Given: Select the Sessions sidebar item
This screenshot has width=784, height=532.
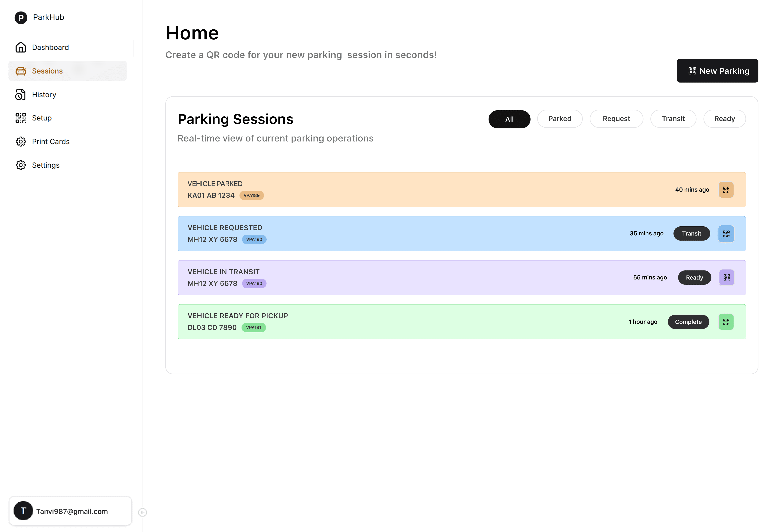Looking at the screenshot, I should pyautogui.click(x=47, y=71).
